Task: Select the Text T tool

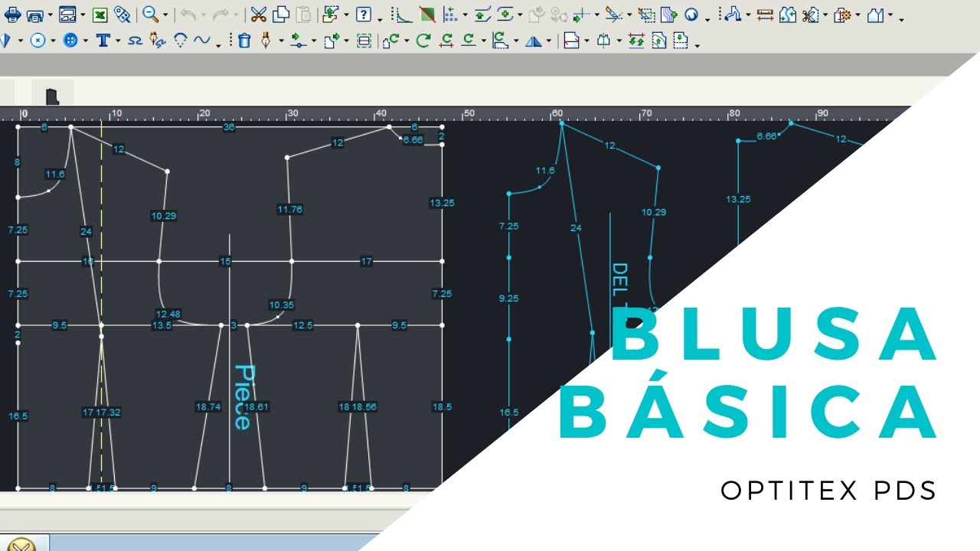Action: tap(103, 41)
